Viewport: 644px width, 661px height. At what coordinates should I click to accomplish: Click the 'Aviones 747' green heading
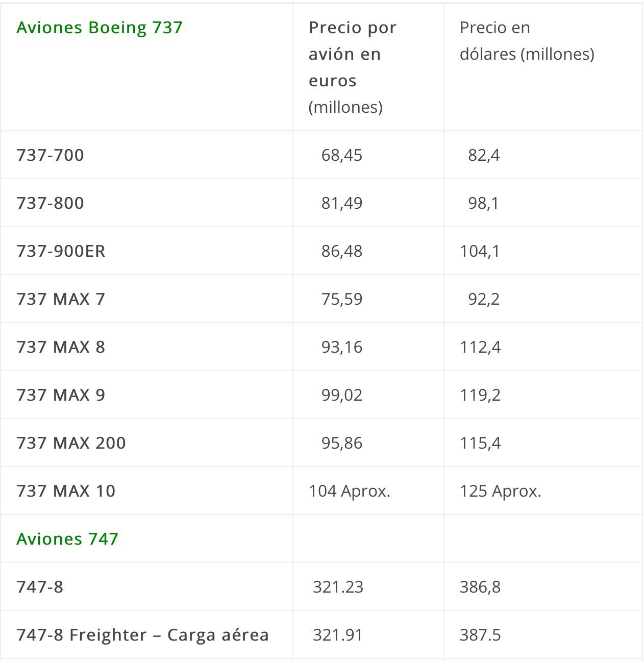pos(67,539)
